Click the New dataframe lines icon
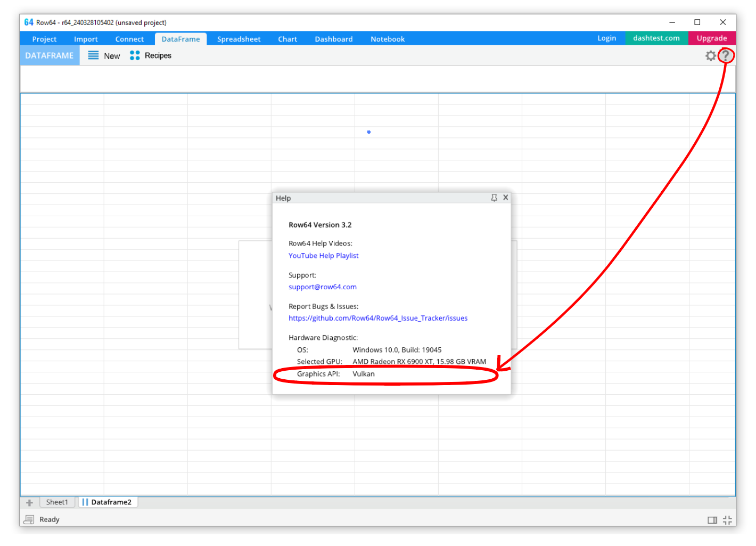The height and width of the screenshot is (546, 756). (x=93, y=55)
